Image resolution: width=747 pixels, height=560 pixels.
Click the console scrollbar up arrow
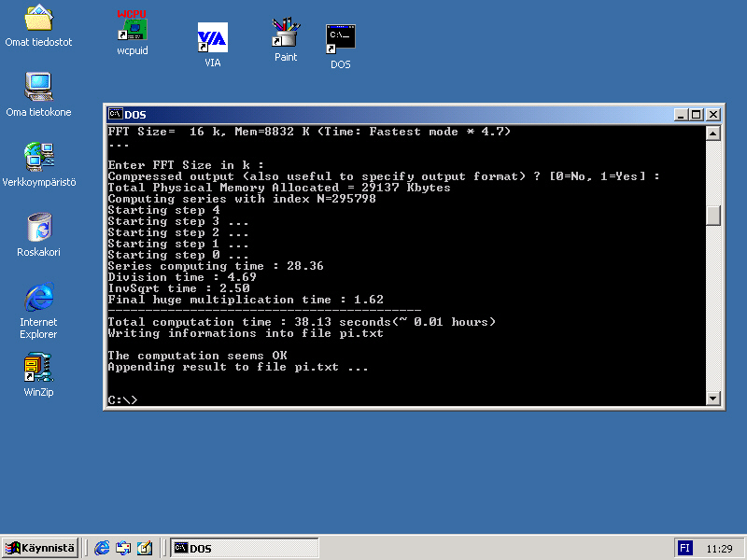(713, 133)
